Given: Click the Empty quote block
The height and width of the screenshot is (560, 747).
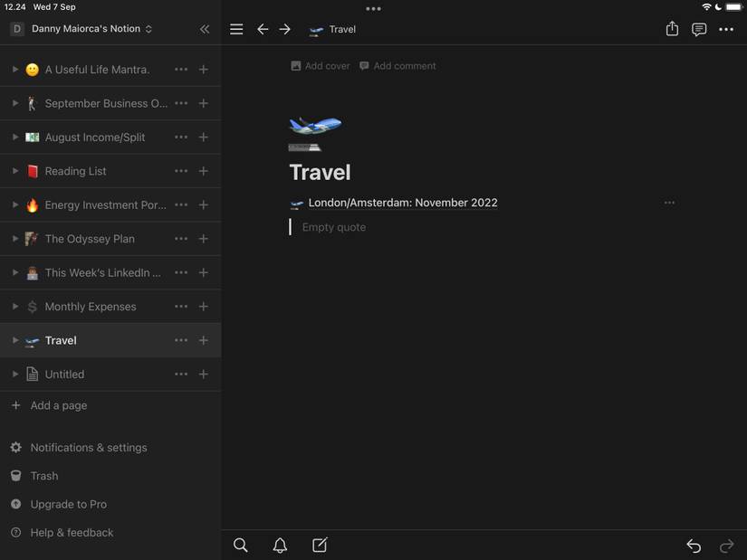Looking at the screenshot, I should (335, 226).
